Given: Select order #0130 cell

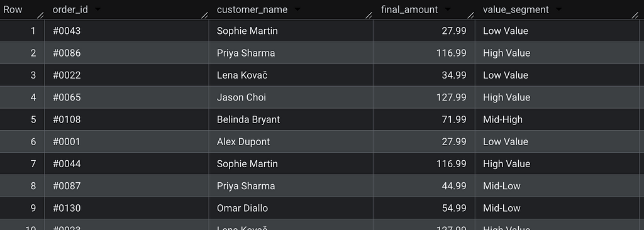Looking at the screenshot, I should (x=127, y=208).
